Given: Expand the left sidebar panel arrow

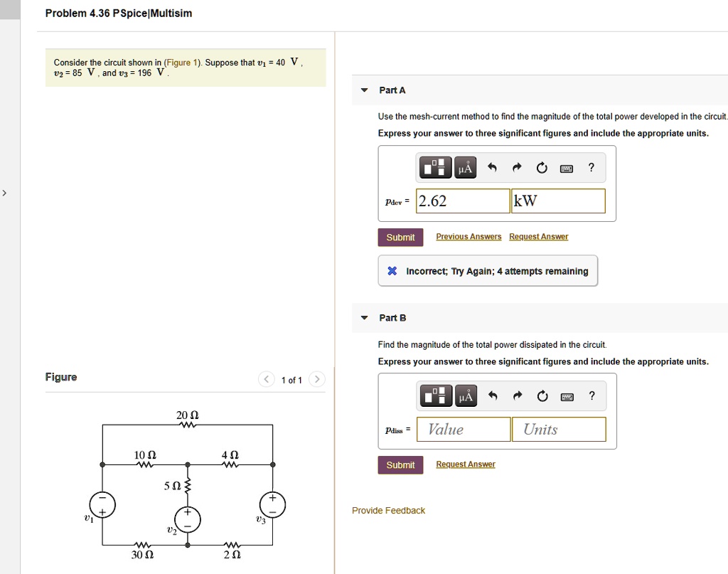Looking at the screenshot, I should 4,192.
